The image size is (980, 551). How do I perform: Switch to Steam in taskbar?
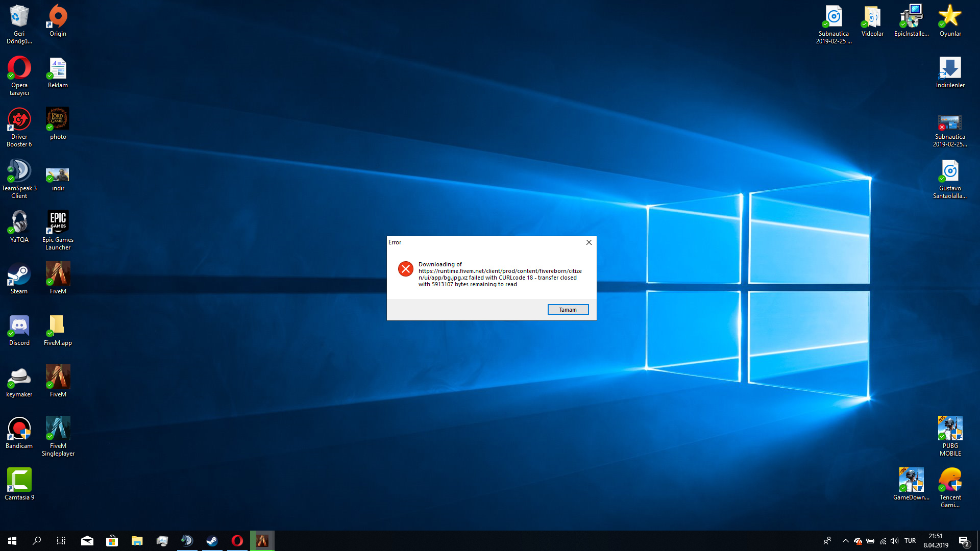[212, 541]
